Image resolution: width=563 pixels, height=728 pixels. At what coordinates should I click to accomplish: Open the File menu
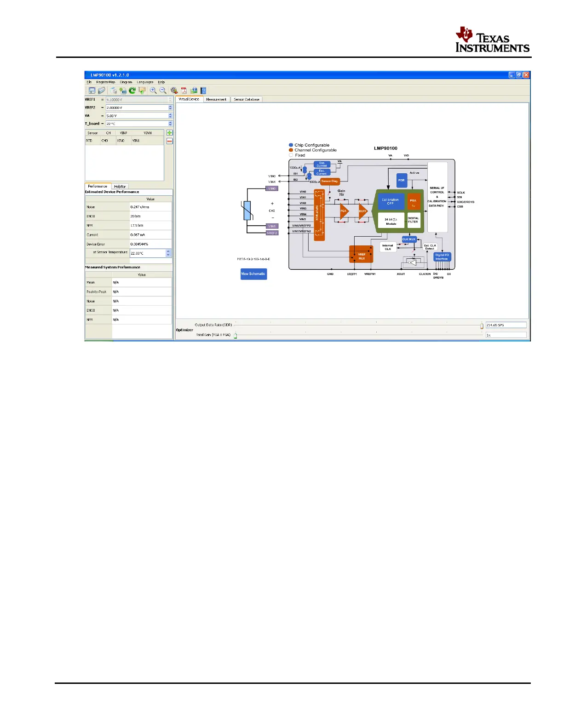tap(89, 82)
